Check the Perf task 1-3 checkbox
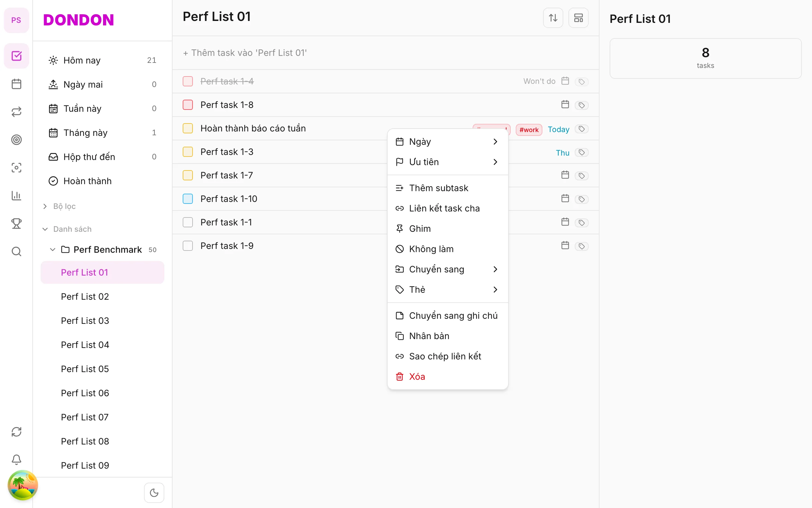 pos(187,152)
